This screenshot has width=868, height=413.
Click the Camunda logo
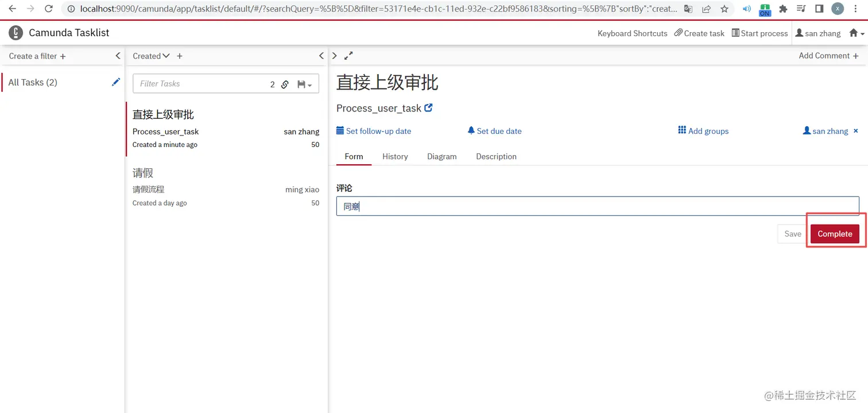pyautogui.click(x=15, y=33)
